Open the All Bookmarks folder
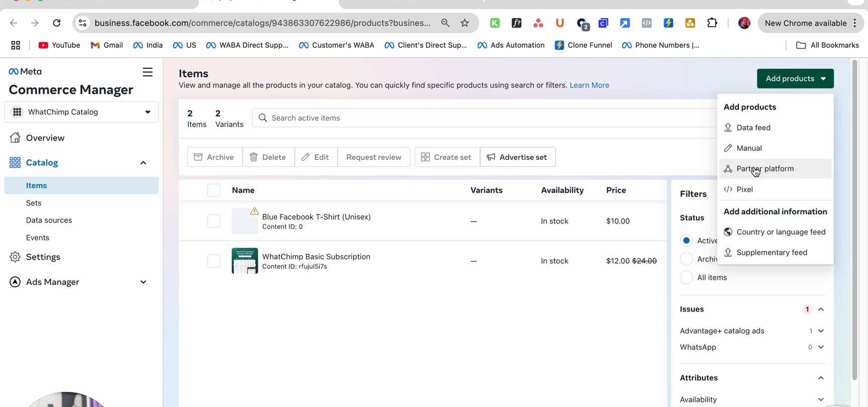Viewport: 868px width, 407px height. click(x=827, y=45)
